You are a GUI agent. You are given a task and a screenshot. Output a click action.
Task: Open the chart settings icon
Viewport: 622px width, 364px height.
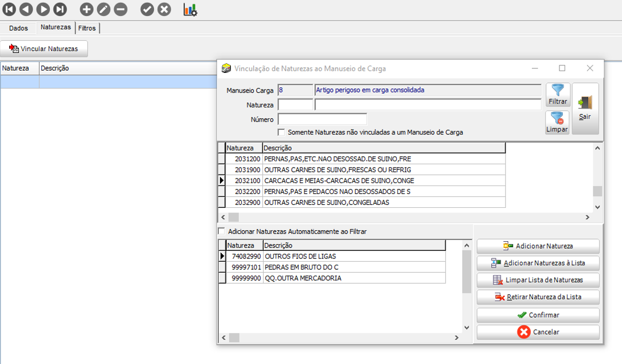pyautogui.click(x=190, y=10)
